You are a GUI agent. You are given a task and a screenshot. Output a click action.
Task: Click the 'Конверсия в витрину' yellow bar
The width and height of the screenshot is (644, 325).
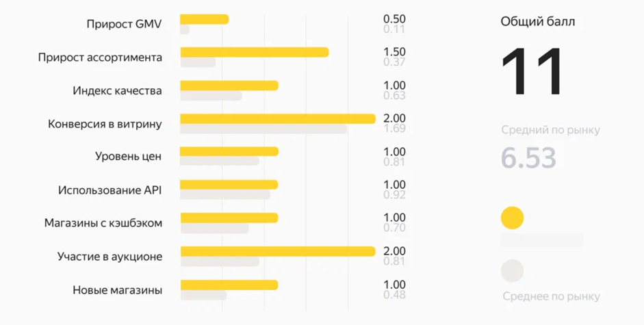[x=277, y=119]
